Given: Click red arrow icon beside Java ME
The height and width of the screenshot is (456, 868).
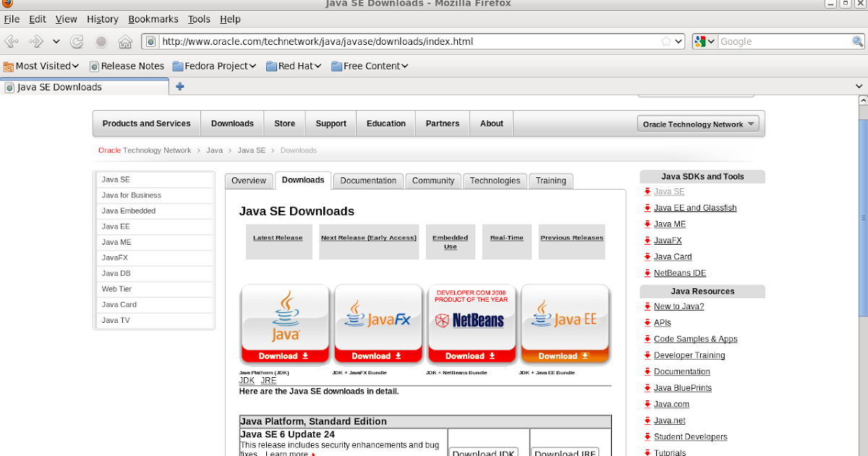Looking at the screenshot, I should coord(647,224).
